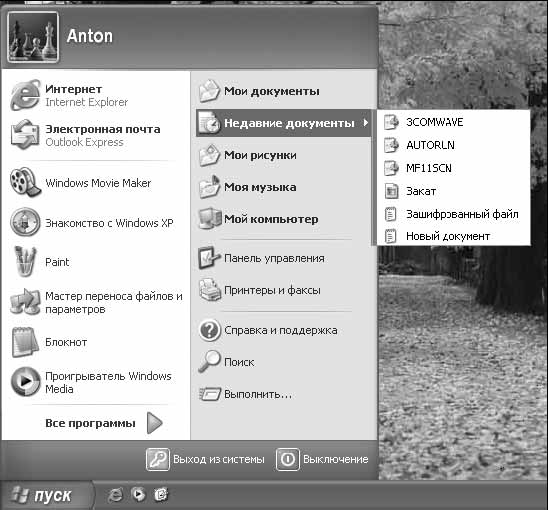Click the Панель управления label

pyautogui.click(x=274, y=258)
